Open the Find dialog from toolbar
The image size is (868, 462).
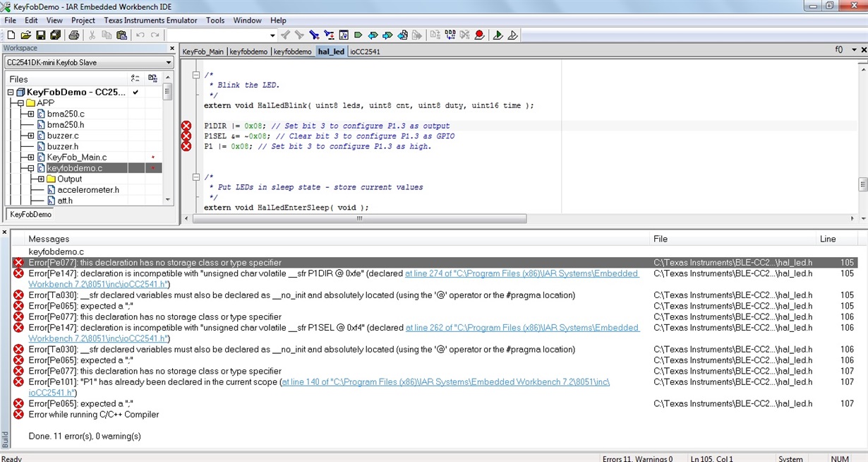(314, 35)
